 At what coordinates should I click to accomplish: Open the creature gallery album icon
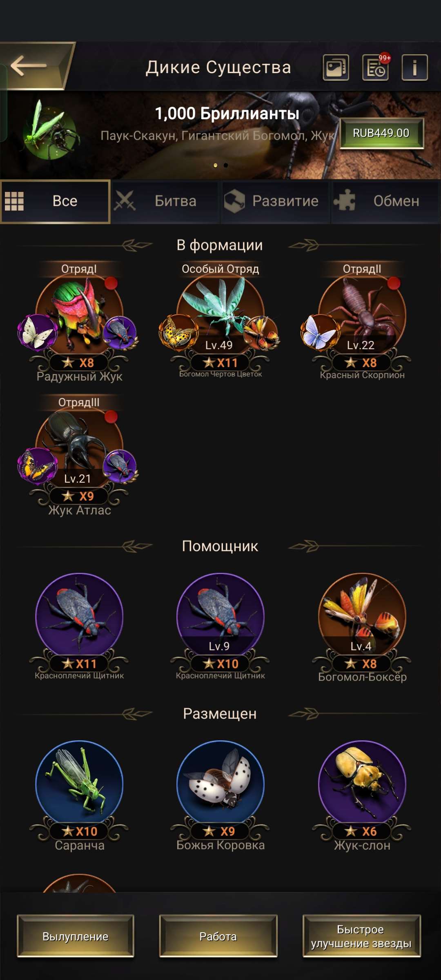coord(336,67)
